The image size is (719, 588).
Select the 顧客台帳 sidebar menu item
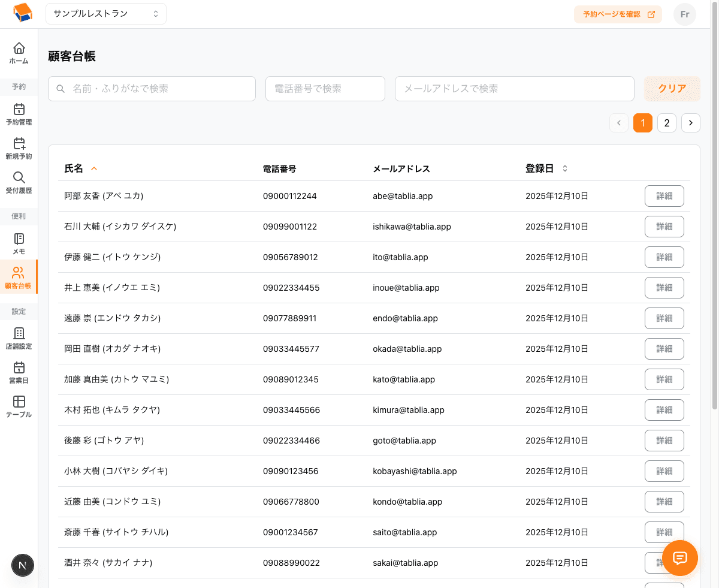19,277
